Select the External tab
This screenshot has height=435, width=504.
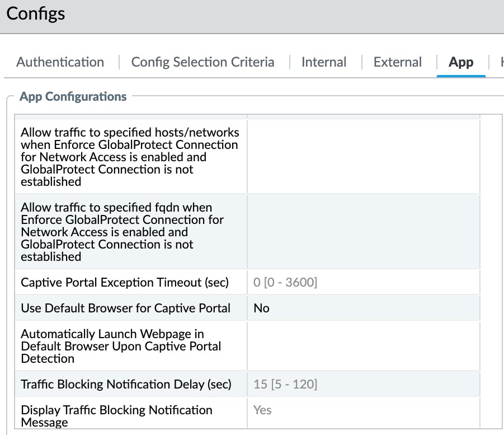pos(397,62)
